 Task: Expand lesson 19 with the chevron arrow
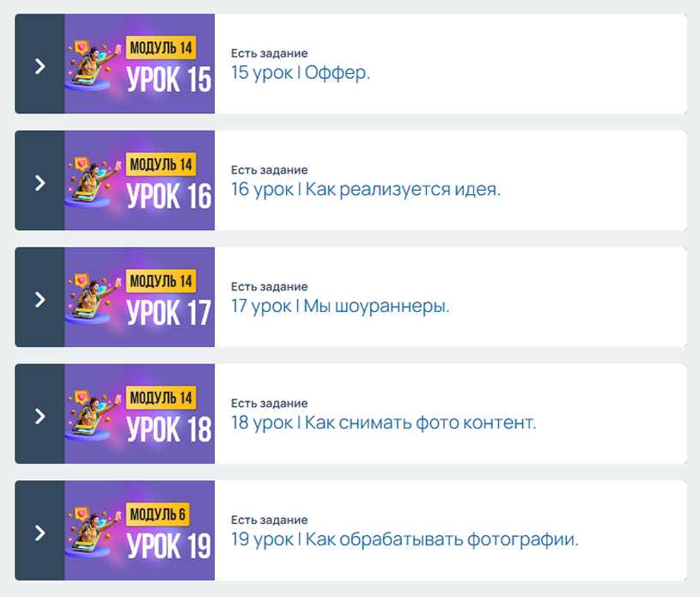[40, 533]
